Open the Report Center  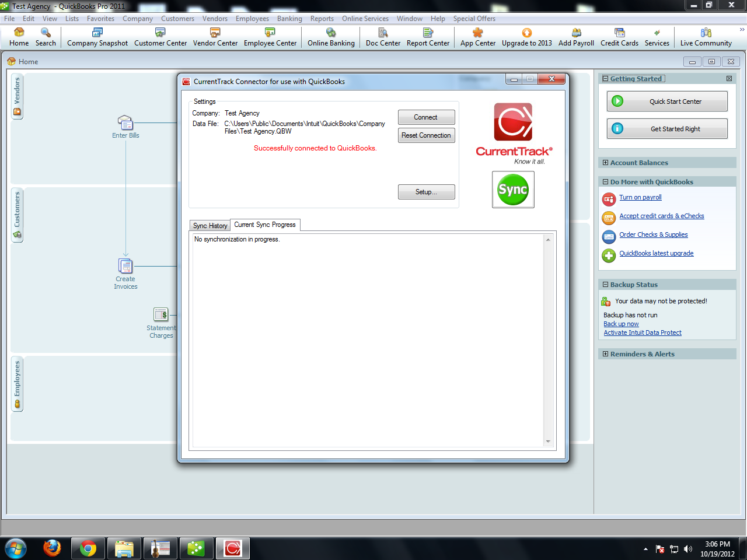428,37
